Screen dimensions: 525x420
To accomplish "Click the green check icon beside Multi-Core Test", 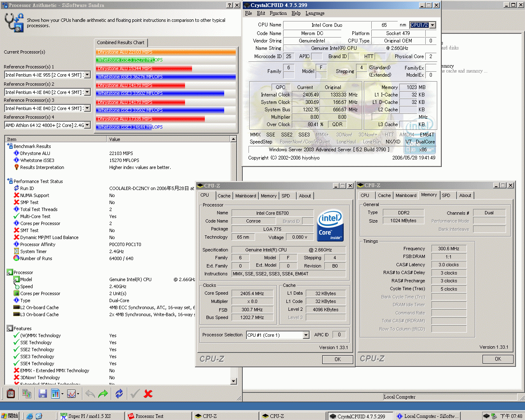I will (16, 216).
